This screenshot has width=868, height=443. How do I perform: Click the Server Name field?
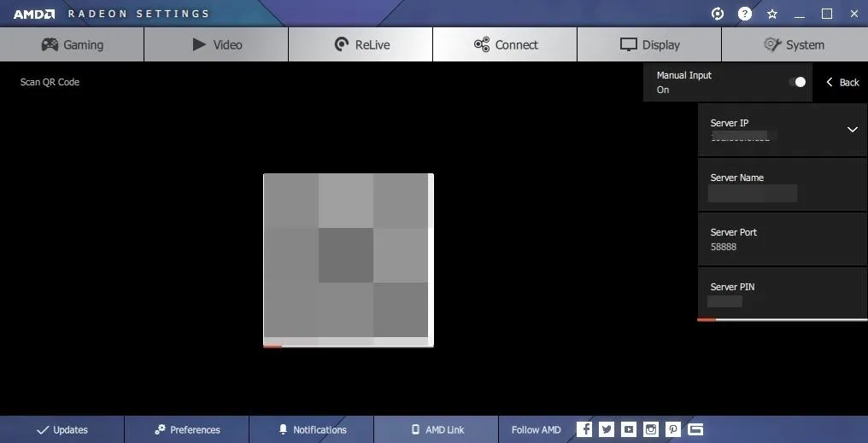pyautogui.click(x=783, y=184)
